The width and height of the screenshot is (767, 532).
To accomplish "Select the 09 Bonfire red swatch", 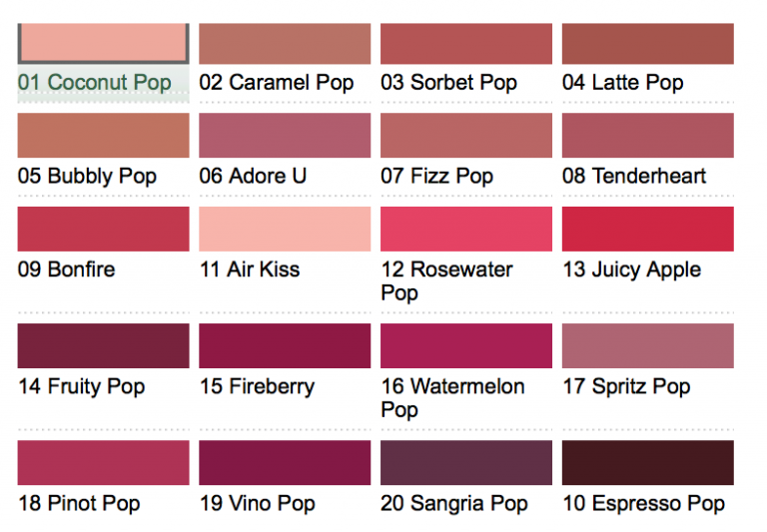I will pyautogui.click(x=103, y=229).
